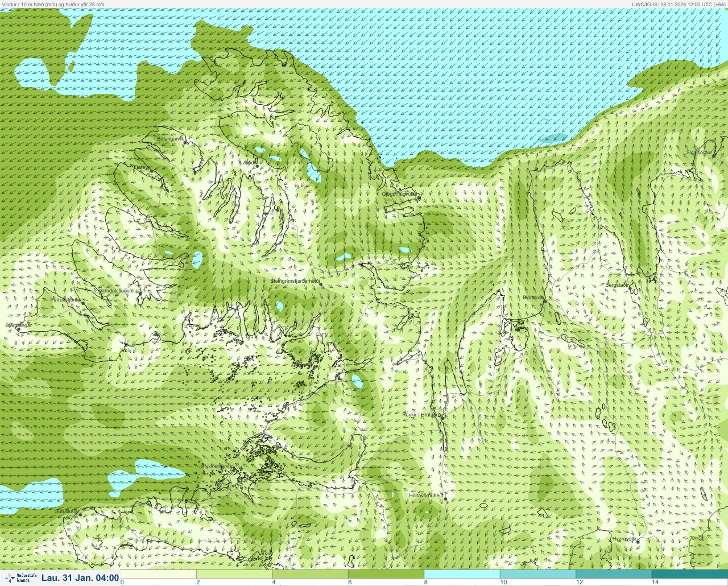Click the 'UWC/IG-IS: 28.01.2026 12:00 UTC' model run text

coord(679,4)
